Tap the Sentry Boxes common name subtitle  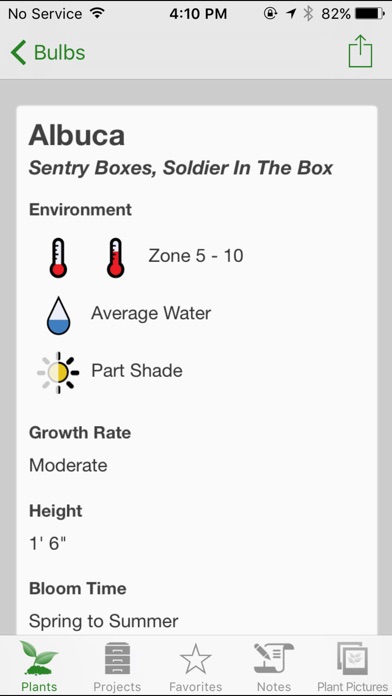click(x=181, y=169)
